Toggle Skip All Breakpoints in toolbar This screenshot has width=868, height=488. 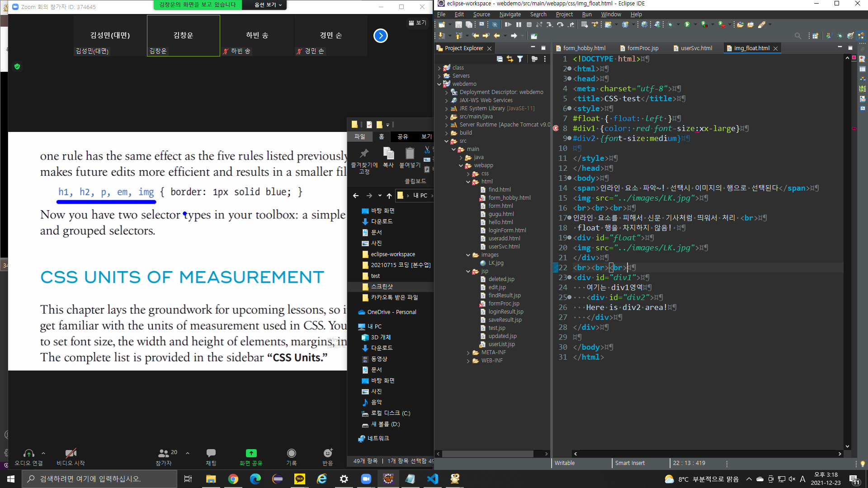495,24
